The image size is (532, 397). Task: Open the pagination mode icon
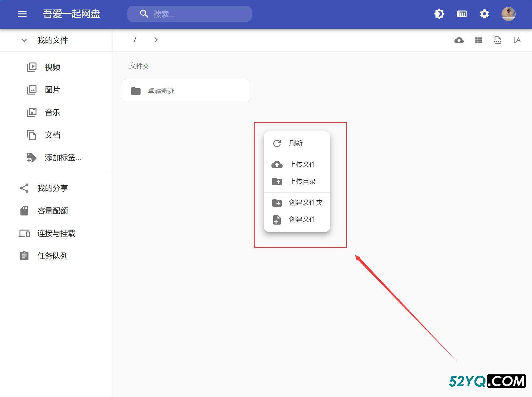(497, 40)
